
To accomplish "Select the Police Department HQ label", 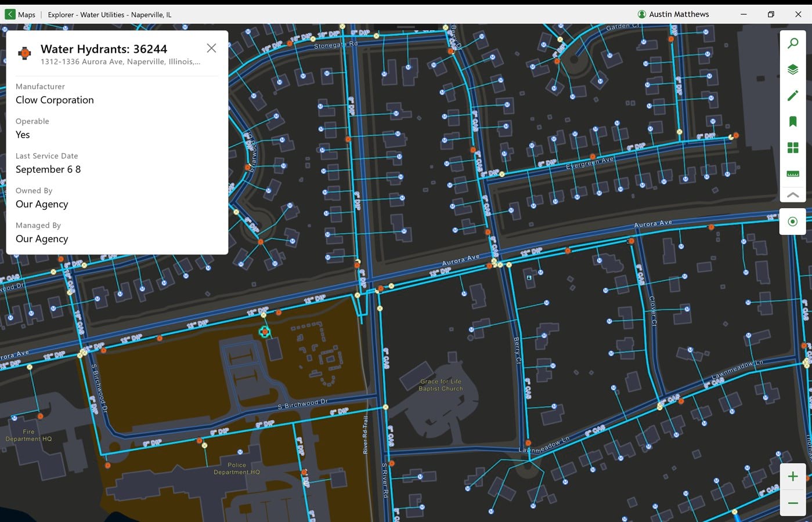I will point(237,469).
